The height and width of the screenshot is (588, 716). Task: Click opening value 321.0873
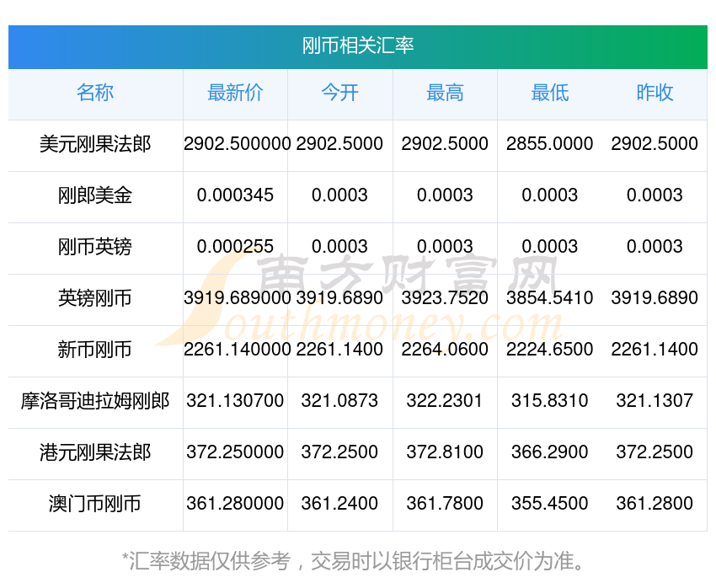click(x=339, y=401)
